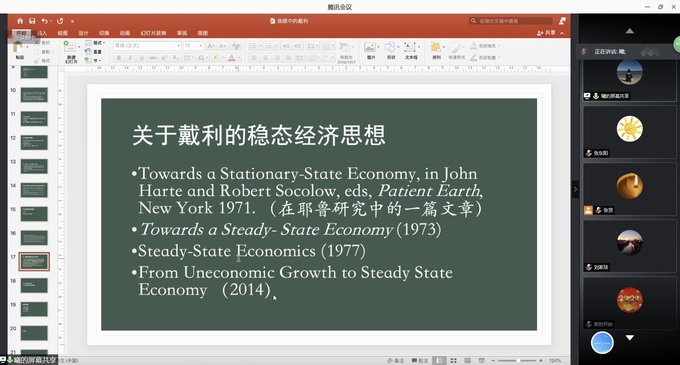Image resolution: width=680 pixels, height=365 pixels.
Task: Click the Notes (备注) status bar button
Action: tap(396, 361)
